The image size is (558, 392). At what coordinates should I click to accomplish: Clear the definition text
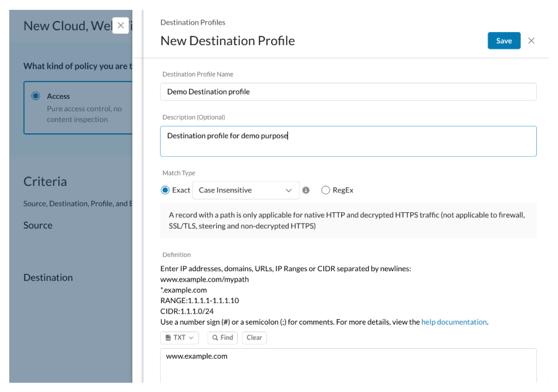(254, 338)
